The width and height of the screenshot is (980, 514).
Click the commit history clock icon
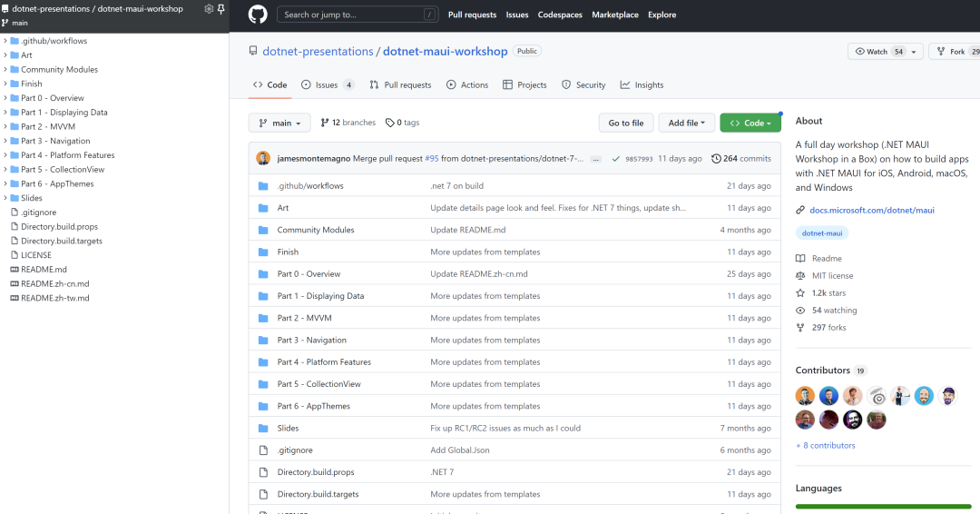716,158
